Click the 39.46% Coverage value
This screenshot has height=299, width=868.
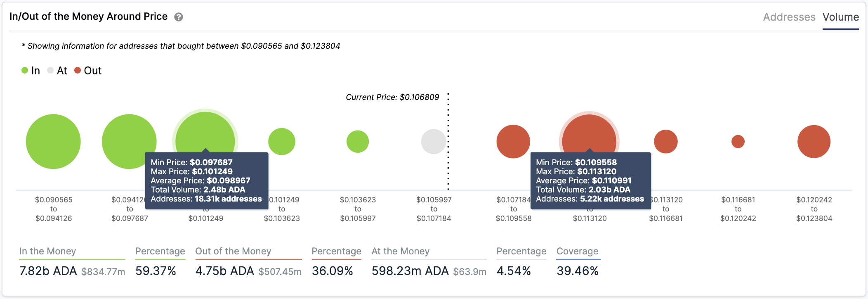[x=578, y=271]
